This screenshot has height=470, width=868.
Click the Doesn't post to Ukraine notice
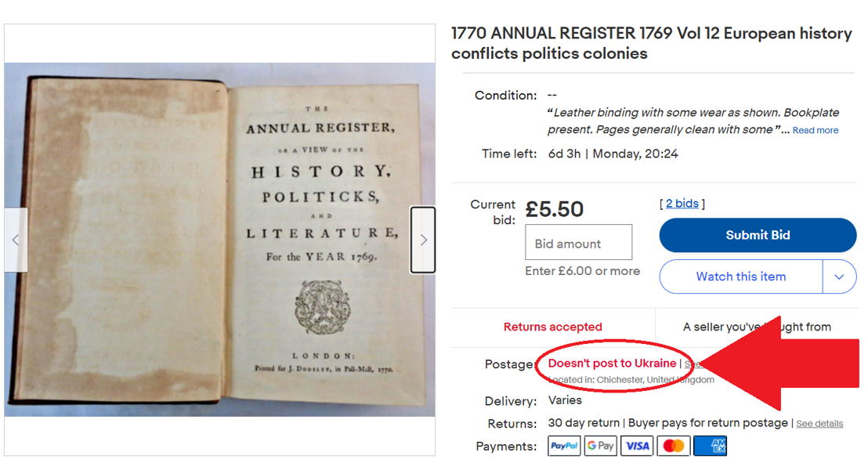[x=612, y=363]
